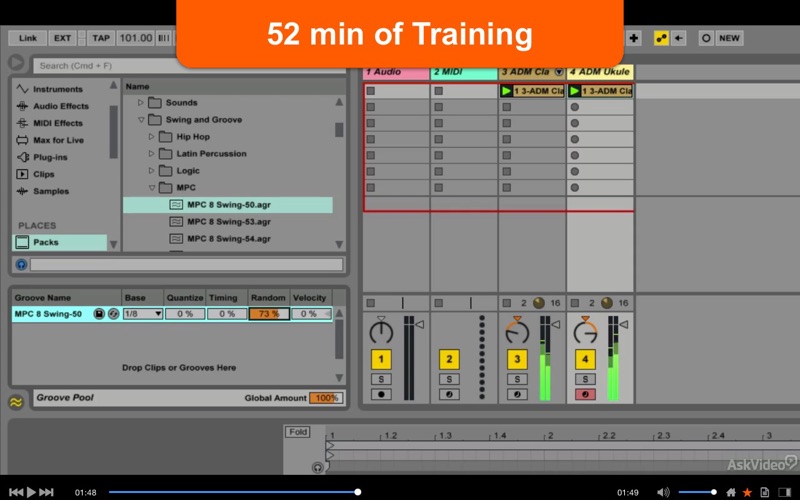This screenshot has height=500, width=800.
Task: Play the video with player play button
Action: [x=31, y=492]
